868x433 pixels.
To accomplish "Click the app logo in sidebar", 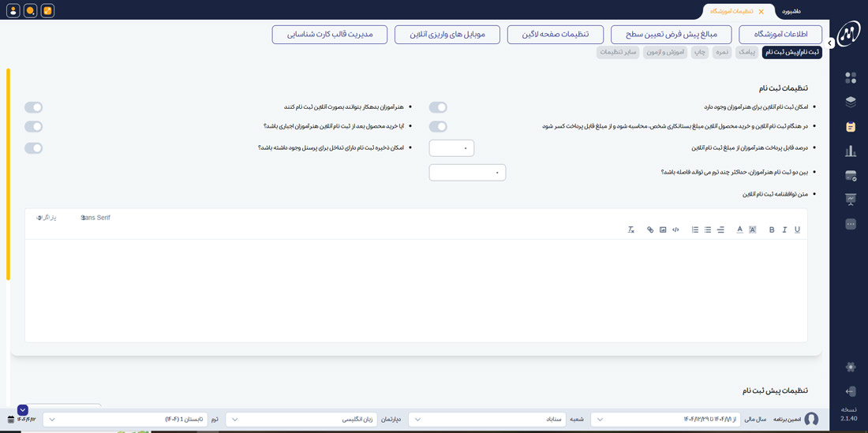I will click(848, 34).
